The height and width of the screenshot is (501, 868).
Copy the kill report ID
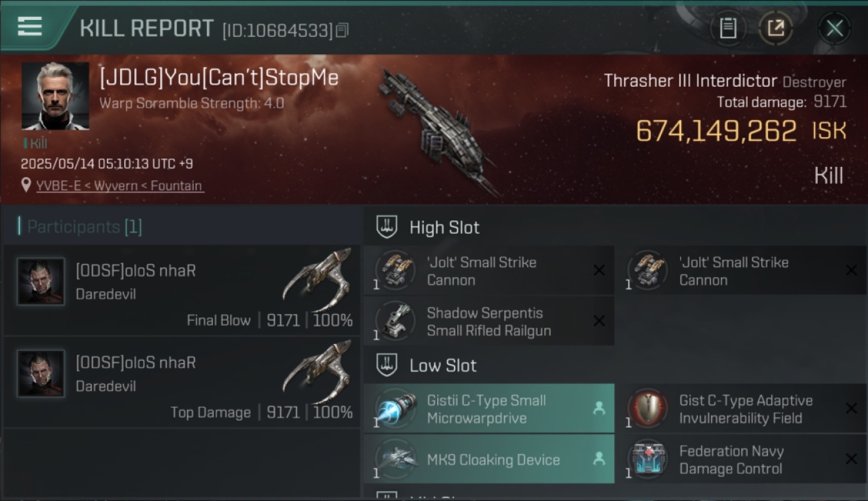[x=343, y=30]
